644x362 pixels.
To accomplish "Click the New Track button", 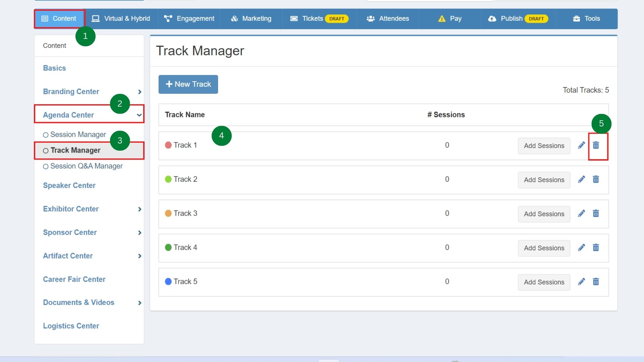I will click(188, 84).
